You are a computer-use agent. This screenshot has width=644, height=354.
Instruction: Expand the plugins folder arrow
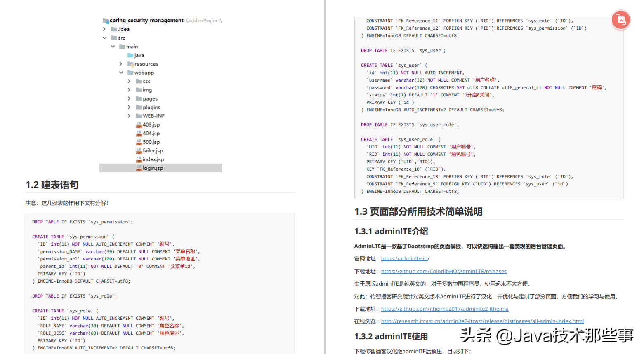pos(129,107)
